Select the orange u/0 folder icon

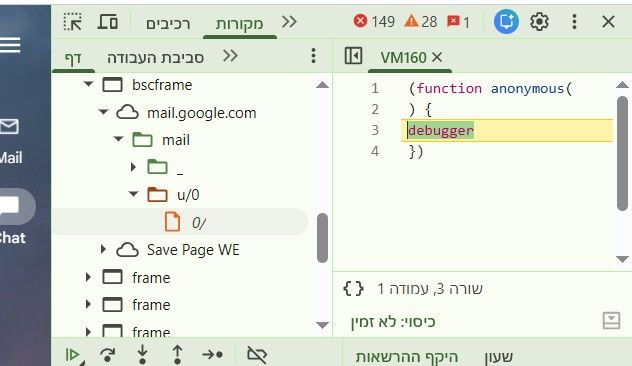[x=157, y=195]
